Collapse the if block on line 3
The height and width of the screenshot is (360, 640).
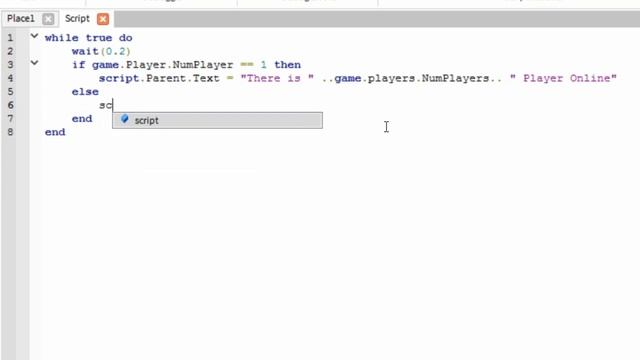click(x=34, y=63)
